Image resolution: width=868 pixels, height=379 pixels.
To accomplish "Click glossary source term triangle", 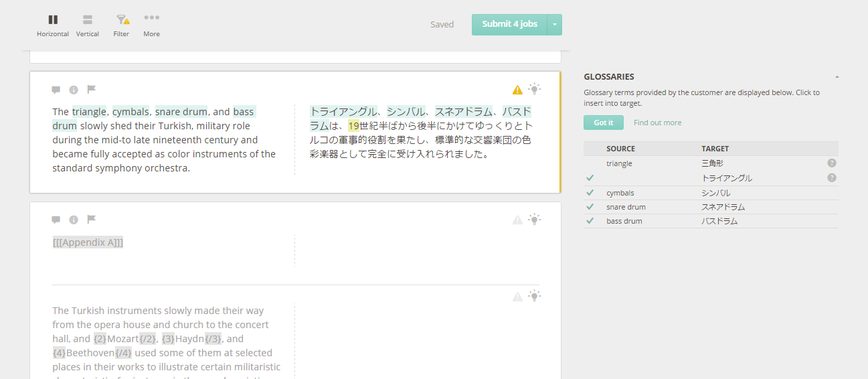I will [x=619, y=163].
